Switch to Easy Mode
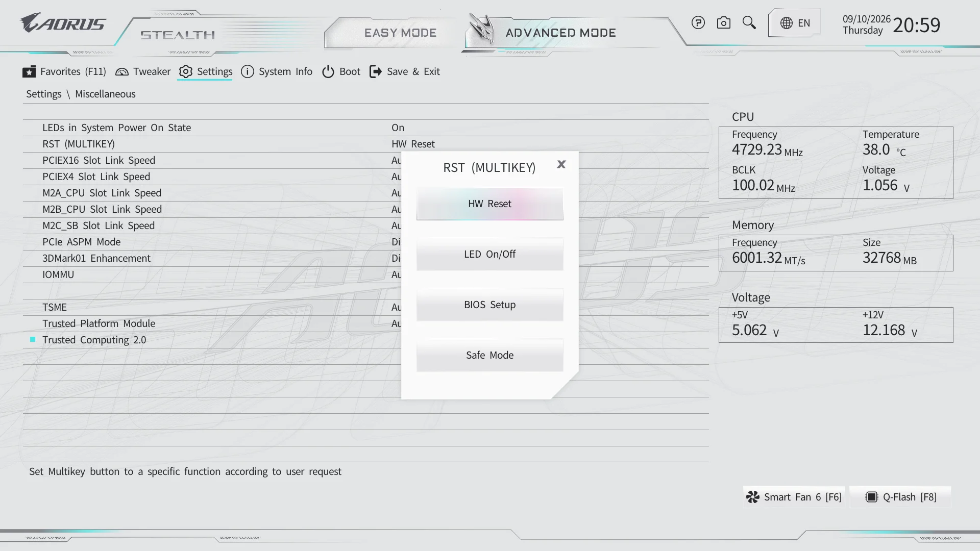 pyautogui.click(x=400, y=33)
